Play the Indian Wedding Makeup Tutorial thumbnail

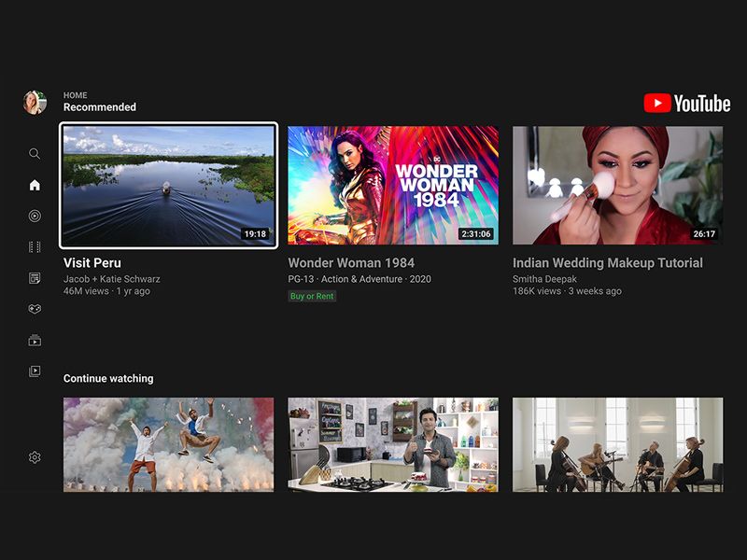[617, 185]
